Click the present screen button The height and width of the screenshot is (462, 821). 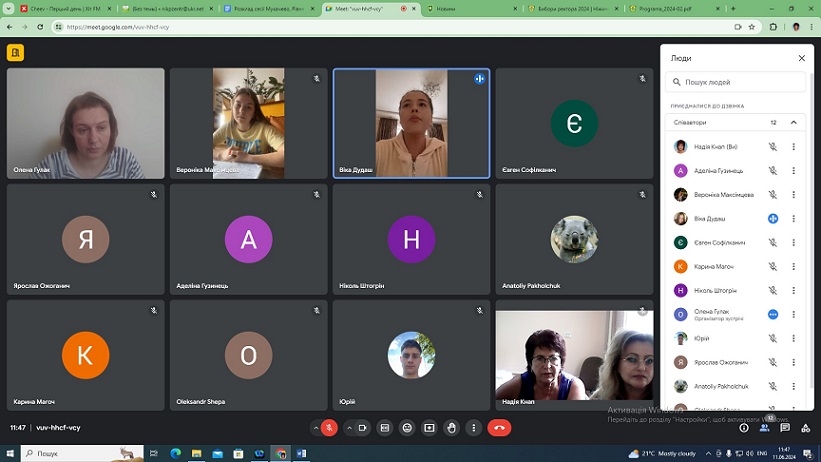pyautogui.click(x=429, y=428)
